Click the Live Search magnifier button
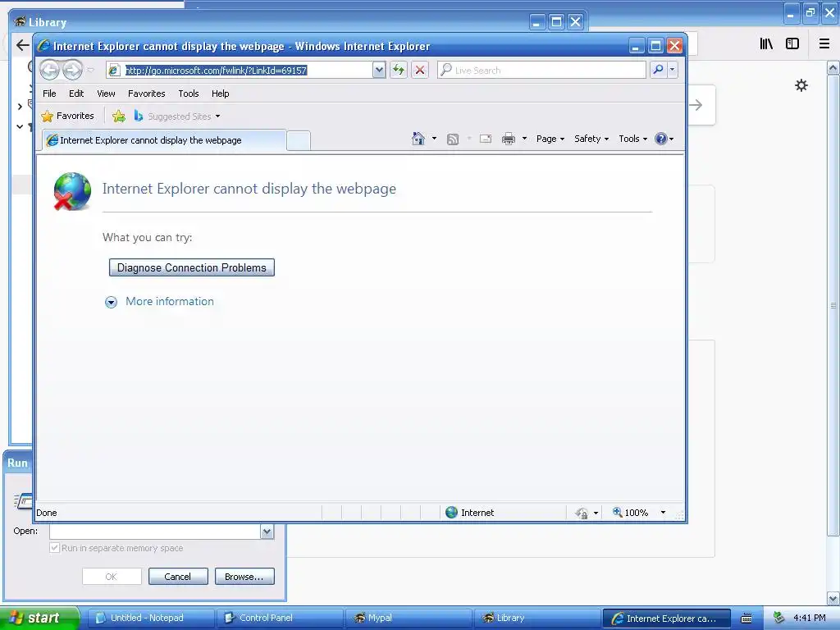Screen dimensions: 840x630 pyautogui.click(x=658, y=70)
